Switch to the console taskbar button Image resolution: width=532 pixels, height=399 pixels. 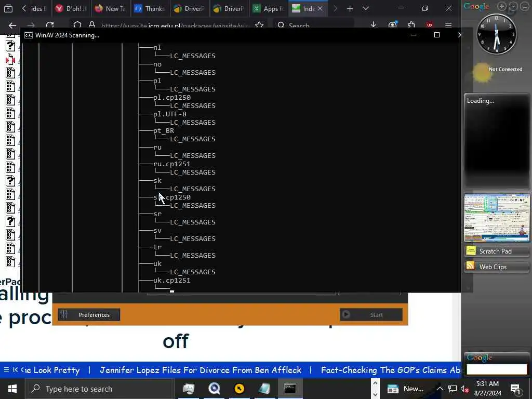tap(290, 389)
